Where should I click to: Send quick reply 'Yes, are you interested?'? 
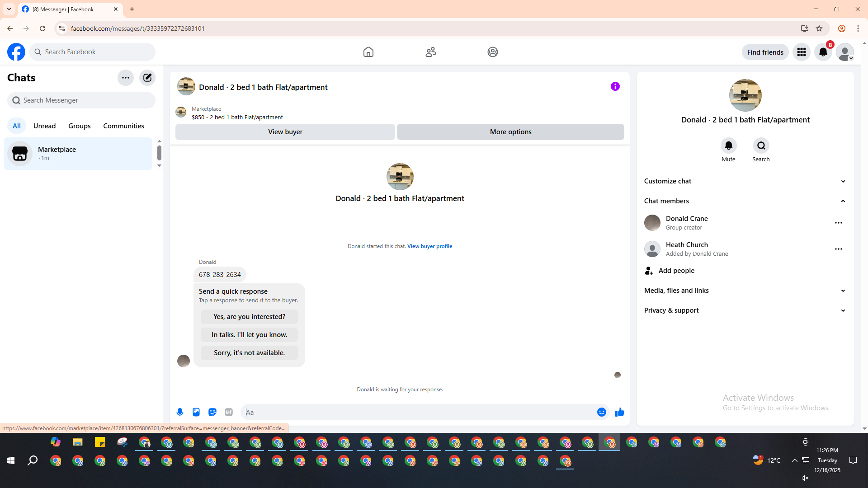point(250,317)
